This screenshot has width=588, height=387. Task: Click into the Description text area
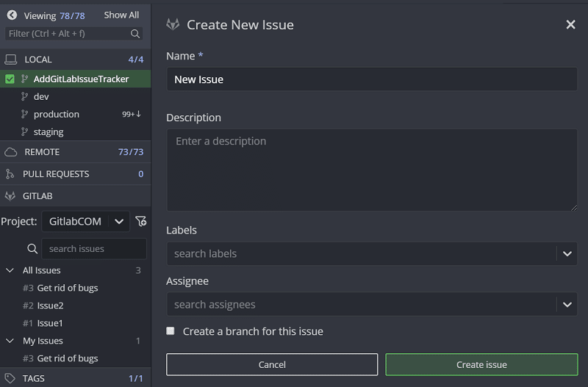coord(371,170)
